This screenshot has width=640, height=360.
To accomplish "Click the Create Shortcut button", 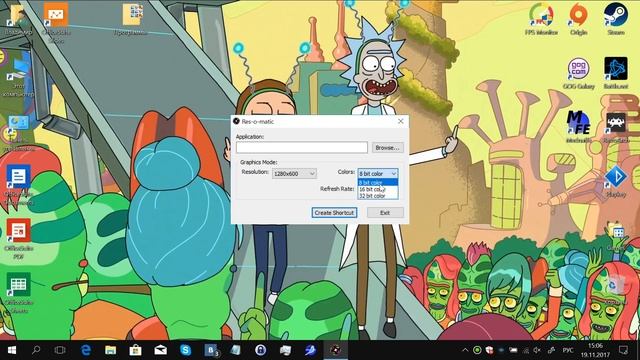I will [x=334, y=213].
